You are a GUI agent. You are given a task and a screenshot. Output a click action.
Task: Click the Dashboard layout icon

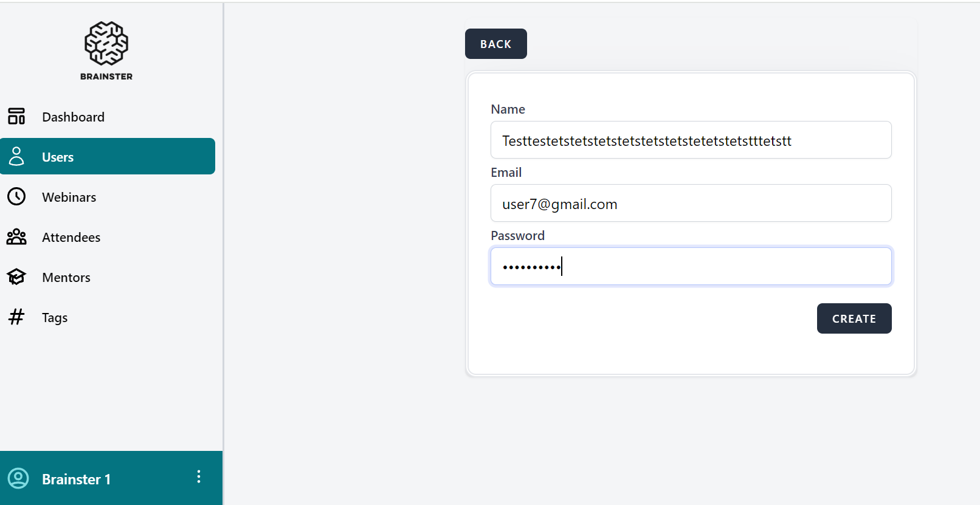tap(16, 116)
